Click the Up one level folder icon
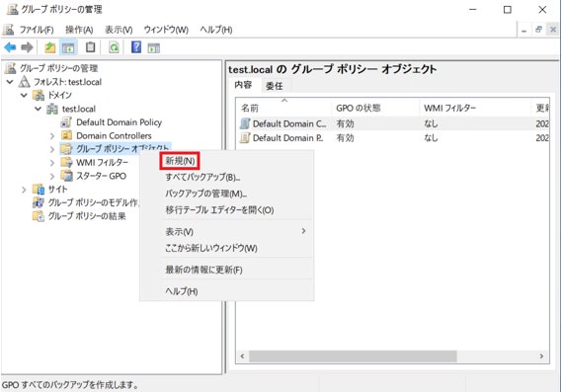The height and width of the screenshot is (392, 563). (x=50, y=47)
